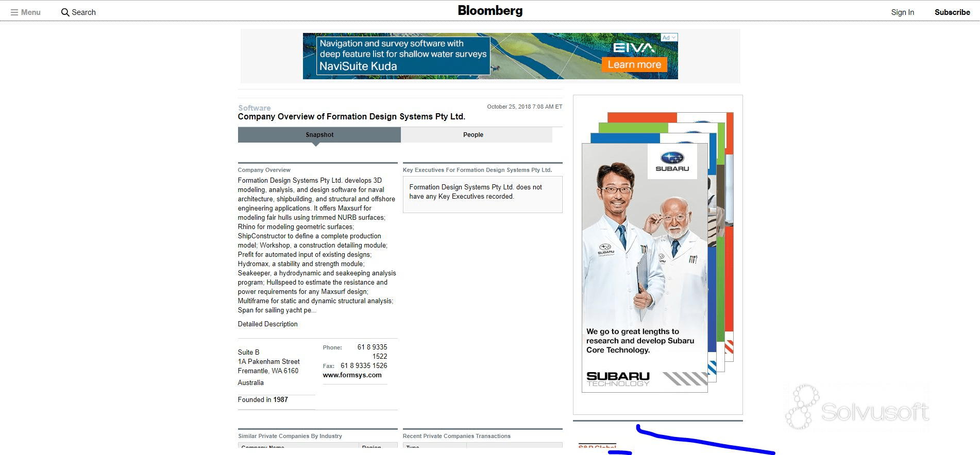980x455 pixels.
Task: Switch to the Snapshot tab
Action: (x=319, y=135)
